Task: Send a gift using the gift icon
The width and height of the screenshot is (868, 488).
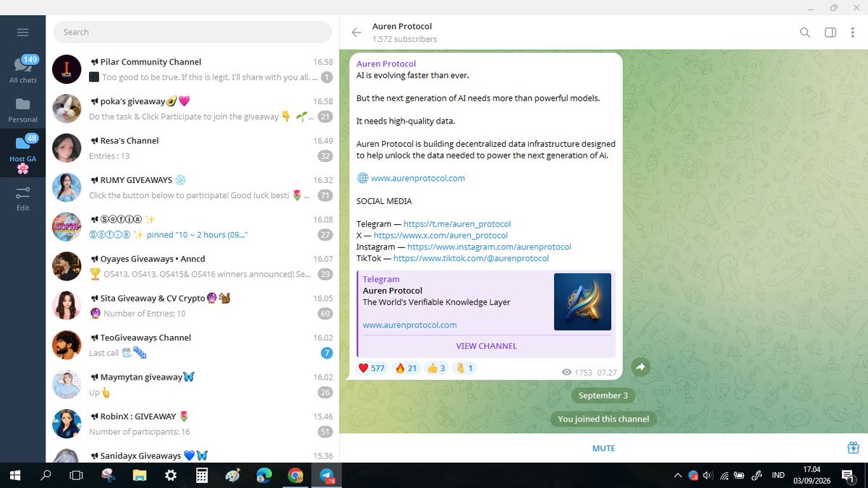Action: tap(853, 448)
